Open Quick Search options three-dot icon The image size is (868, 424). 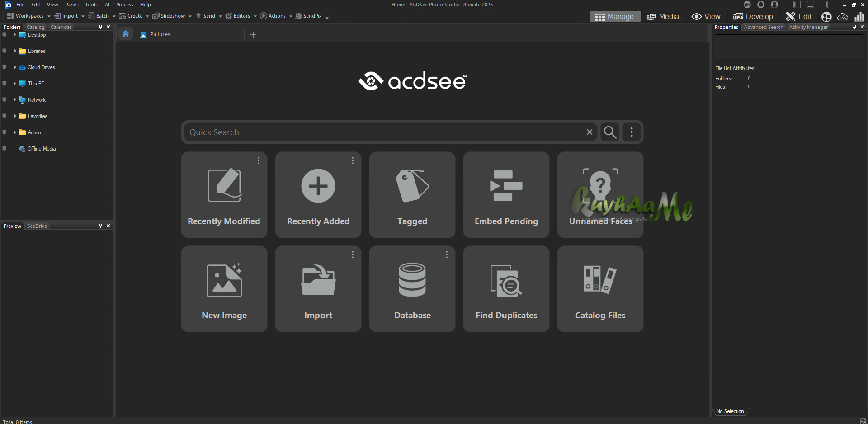coord(632,132)
